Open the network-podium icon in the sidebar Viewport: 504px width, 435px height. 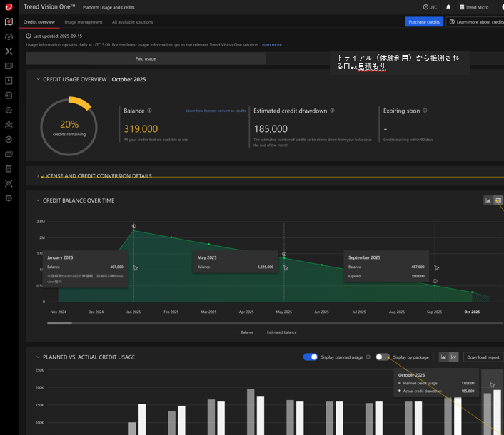[9, 125]
